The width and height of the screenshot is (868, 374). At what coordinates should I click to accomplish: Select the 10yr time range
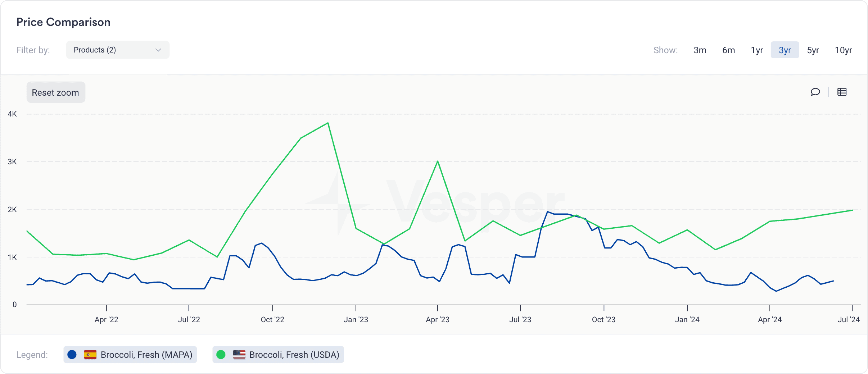point(844,50)
